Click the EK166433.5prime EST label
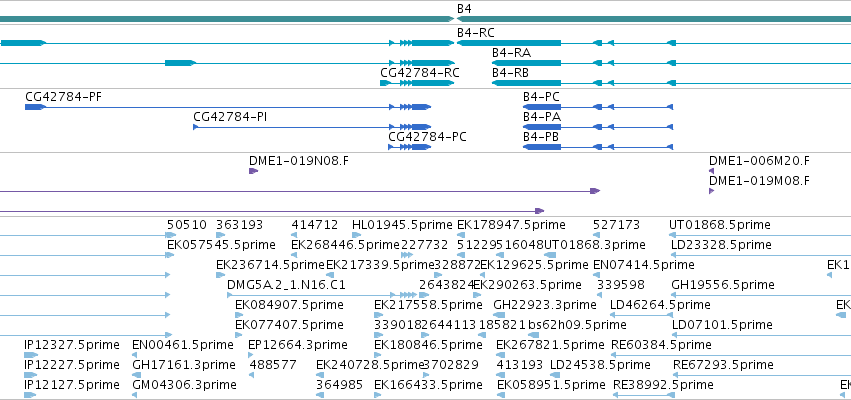This screenshot has height=400, width=851. click(x=428, y=385)
